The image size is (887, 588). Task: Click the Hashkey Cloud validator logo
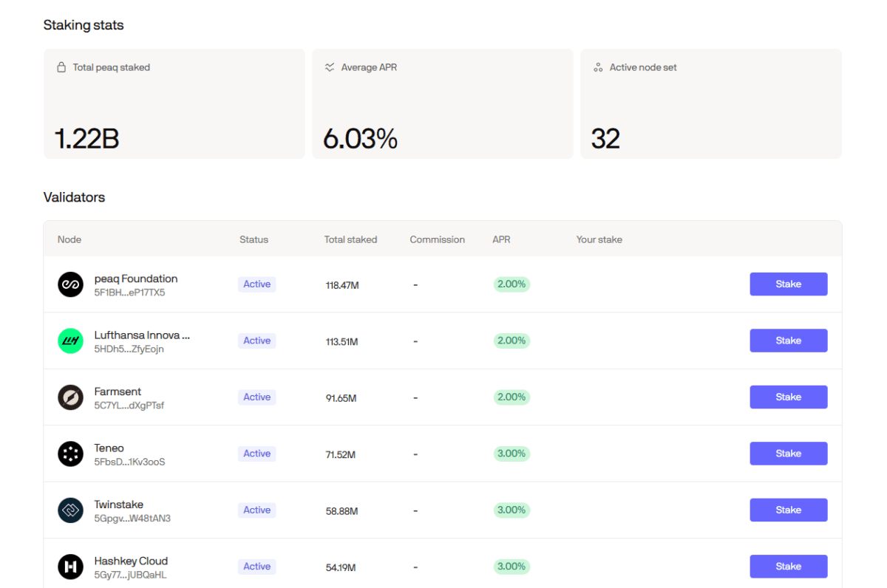pos(70,567)
